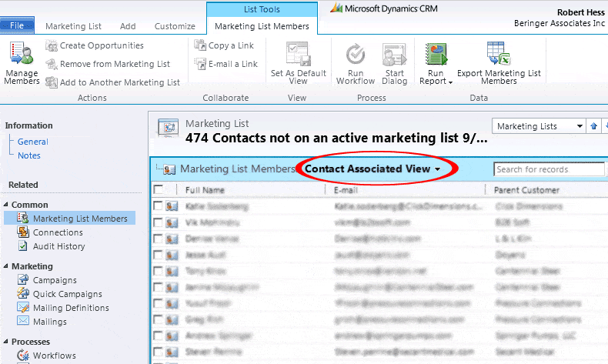Click the Audit History icon
The image size is (608, 364).
(x=23, y=245)
